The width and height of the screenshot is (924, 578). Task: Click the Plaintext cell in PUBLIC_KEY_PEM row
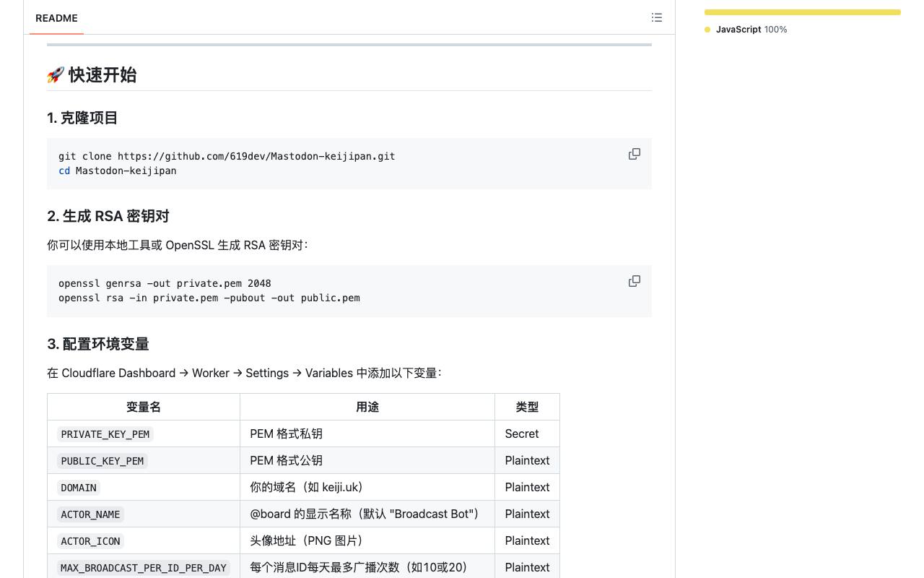coord(527,460)
